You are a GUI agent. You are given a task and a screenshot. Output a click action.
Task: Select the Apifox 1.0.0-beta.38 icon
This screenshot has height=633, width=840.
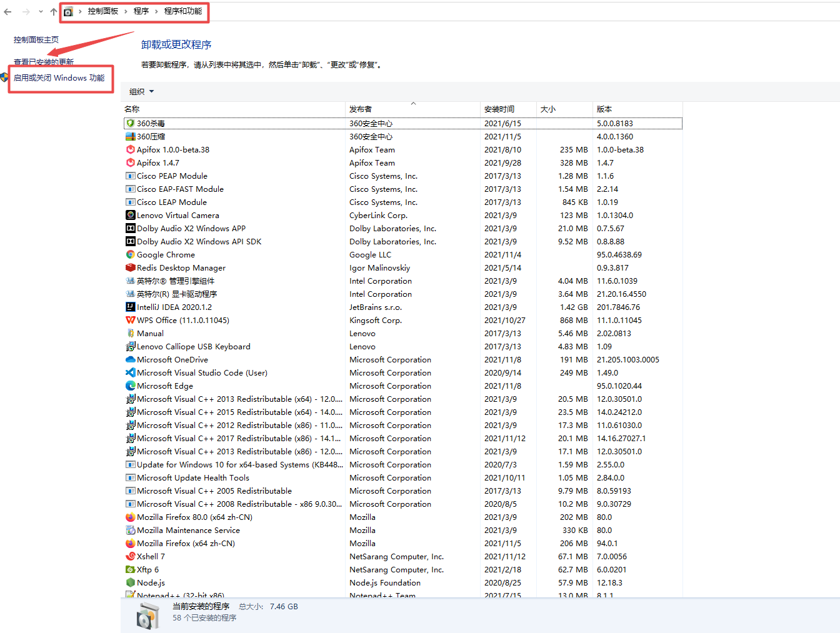click(131, 149)
